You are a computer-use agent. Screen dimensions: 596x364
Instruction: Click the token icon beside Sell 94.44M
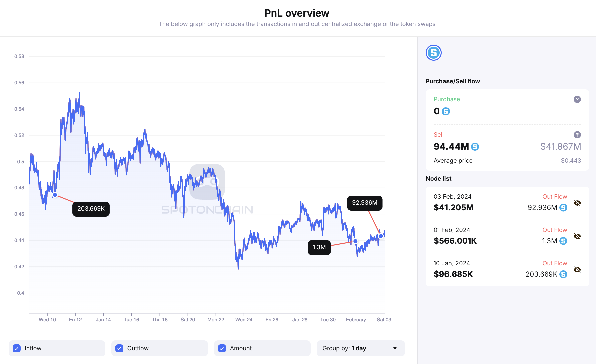click(x=475, y=147)
